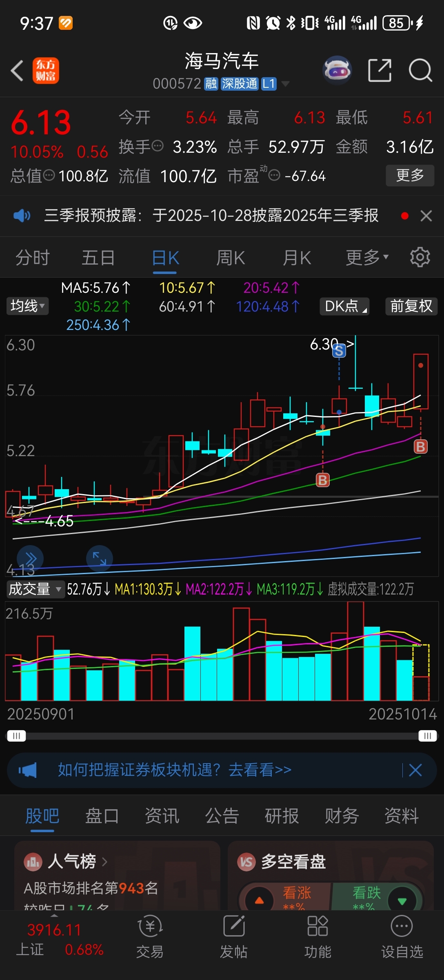This screenshot has width=444, height=980.
Task: Expand 人气榜 chevron arrow
Action: click(104, 862)
